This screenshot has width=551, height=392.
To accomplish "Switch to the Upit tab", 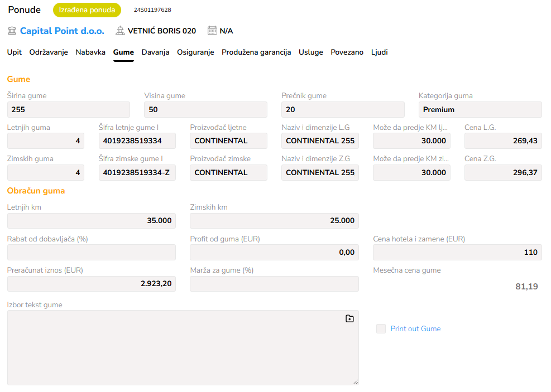I will 15,52.
